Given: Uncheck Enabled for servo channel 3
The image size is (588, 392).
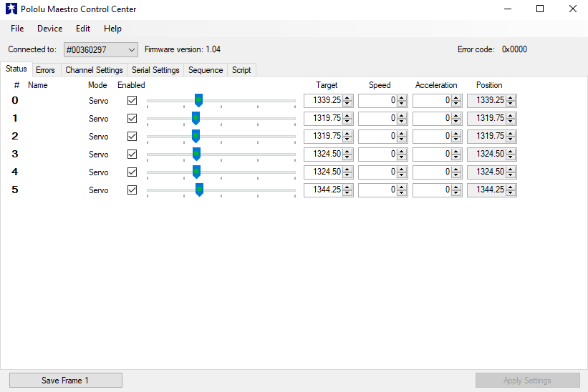Looking at the screenshot, I should [132, 155].
